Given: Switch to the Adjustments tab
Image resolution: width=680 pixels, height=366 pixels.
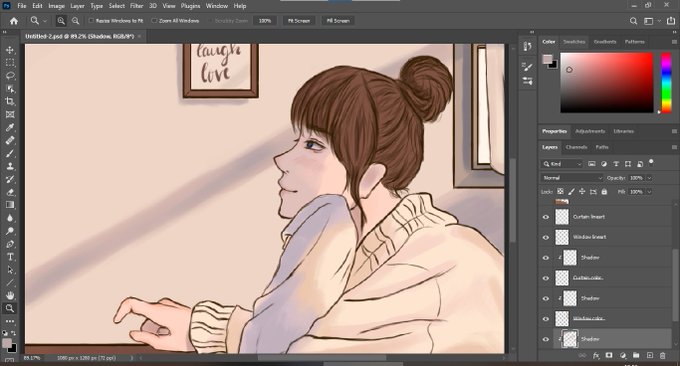Looking at the screenshot, I should click(x=590, y=131).
